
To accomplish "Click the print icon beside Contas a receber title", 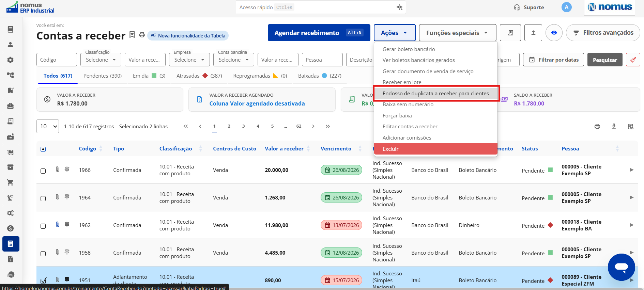I will (x=142, y=35).
